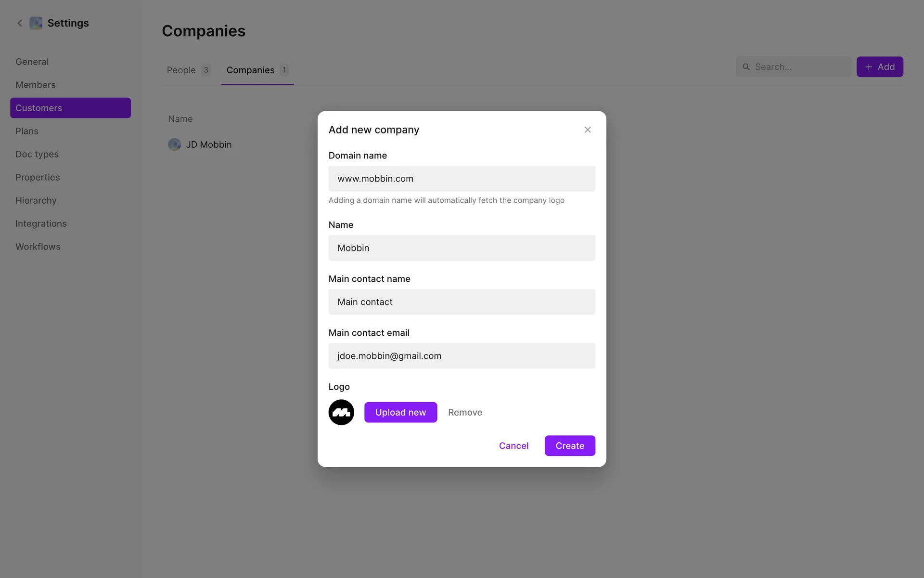Viewport: 924px width, 578px height.
Task: Click the Add button with plus icon
Action: click(879, 67)
